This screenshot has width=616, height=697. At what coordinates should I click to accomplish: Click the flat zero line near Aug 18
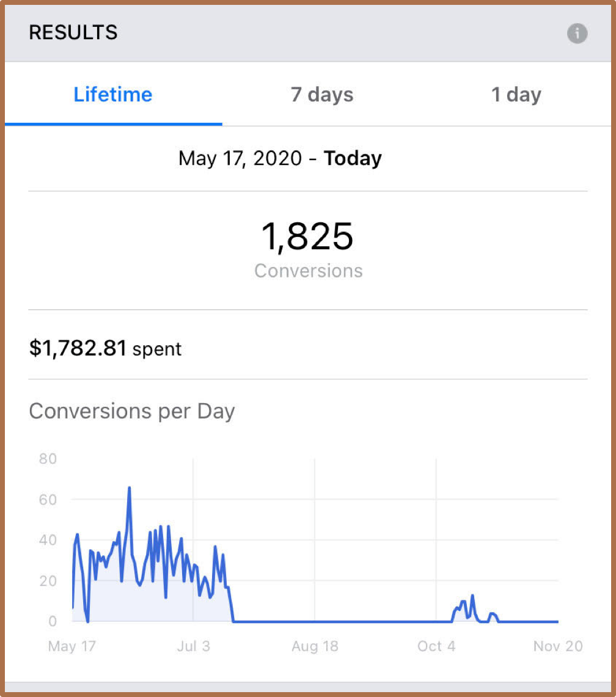click(314, 621)
